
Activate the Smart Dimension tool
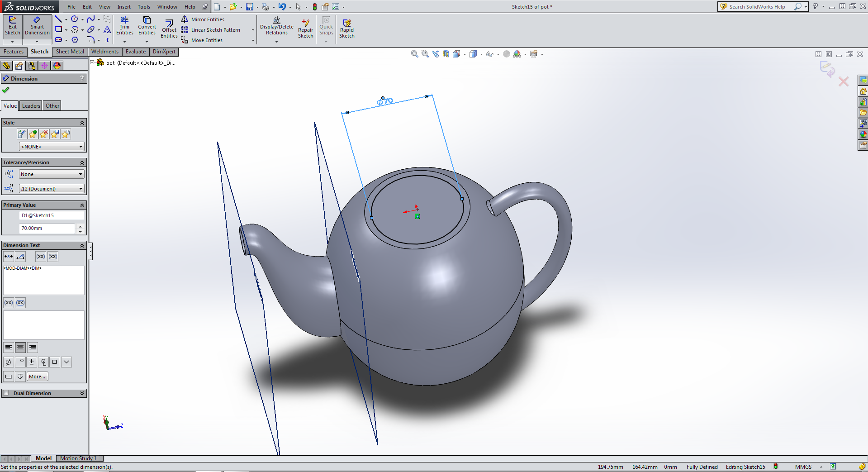click(37, 26)
